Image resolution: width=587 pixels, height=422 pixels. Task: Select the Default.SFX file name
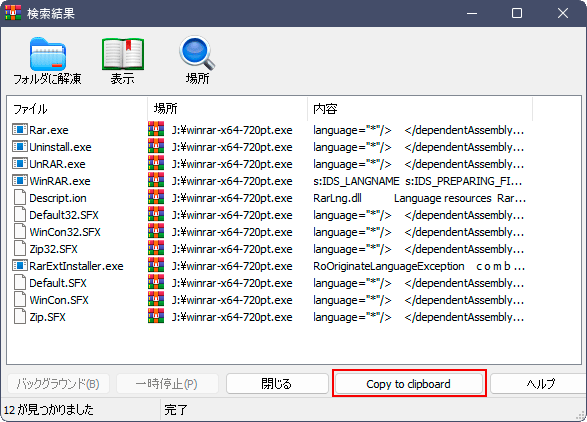point(58,283)
